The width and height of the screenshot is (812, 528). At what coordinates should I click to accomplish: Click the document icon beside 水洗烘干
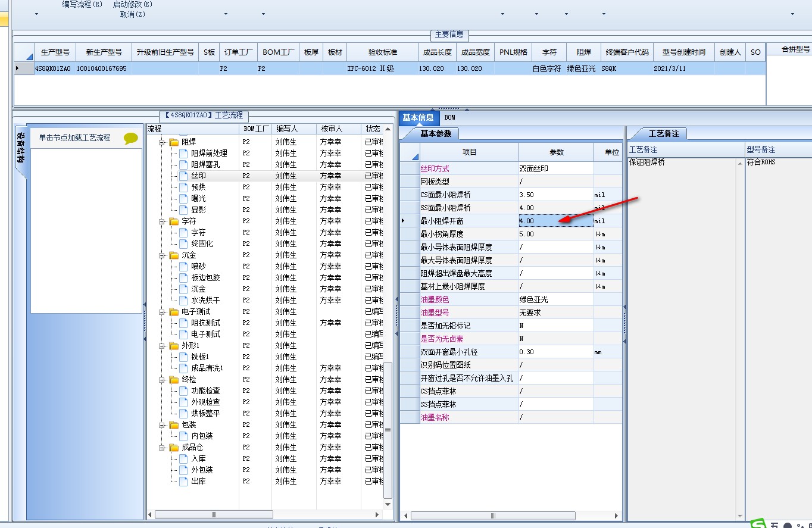(x=183, y=301)
